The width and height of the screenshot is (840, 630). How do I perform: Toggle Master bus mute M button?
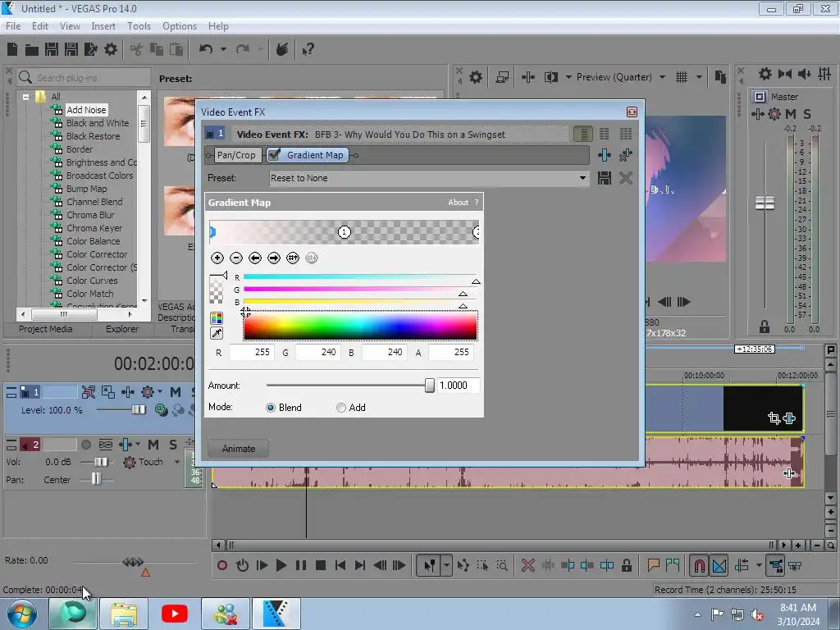790,113
